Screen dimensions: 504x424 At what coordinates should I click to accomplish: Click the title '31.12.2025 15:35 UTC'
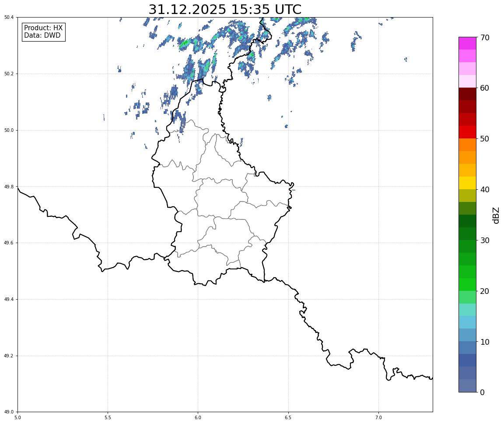point(225,9)
